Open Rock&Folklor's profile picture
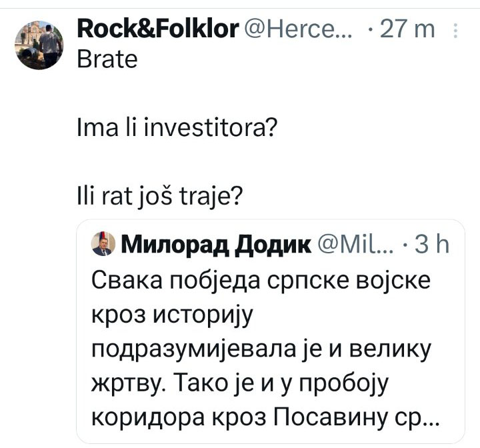 (x=39, y=45)
